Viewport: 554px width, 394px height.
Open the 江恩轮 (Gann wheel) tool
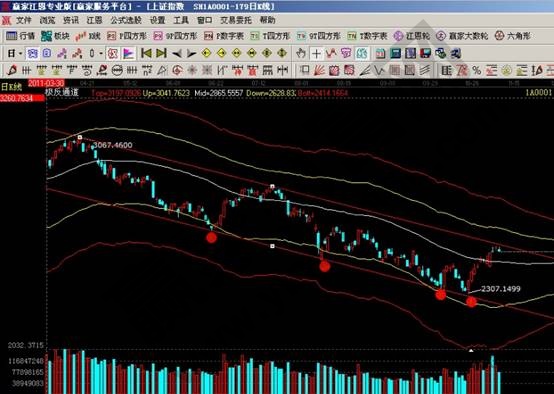point(412,36)
